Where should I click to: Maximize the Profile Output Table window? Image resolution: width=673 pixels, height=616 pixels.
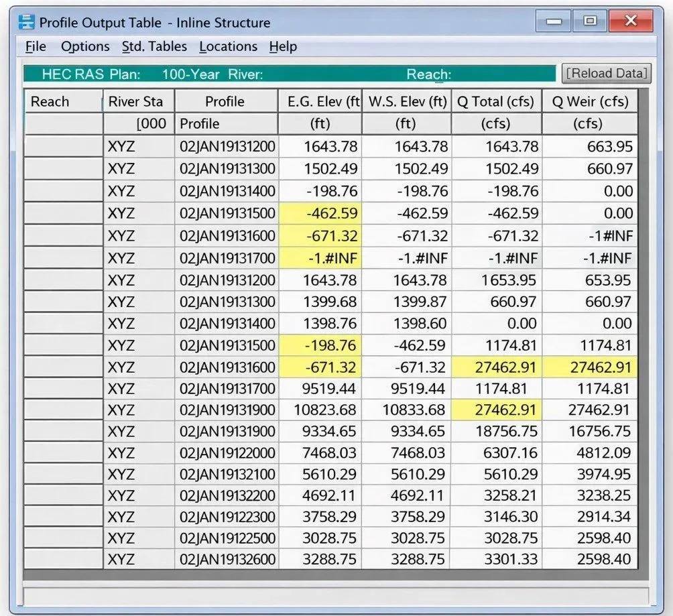[590, 21]
